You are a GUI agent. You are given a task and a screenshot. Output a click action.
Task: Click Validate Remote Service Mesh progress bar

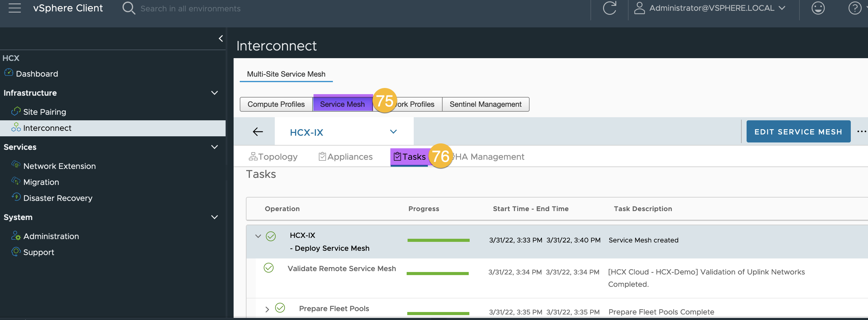[x=437, y=274]
